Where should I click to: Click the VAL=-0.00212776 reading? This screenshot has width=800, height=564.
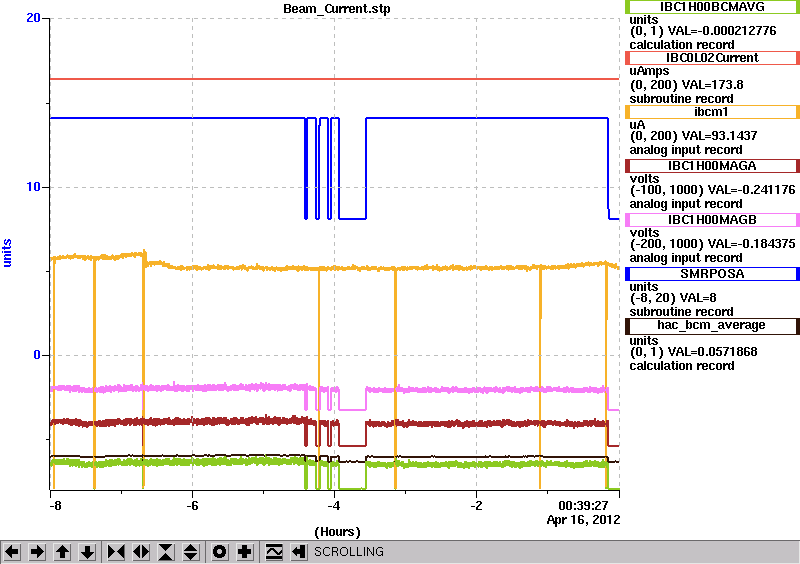[722, 31]
